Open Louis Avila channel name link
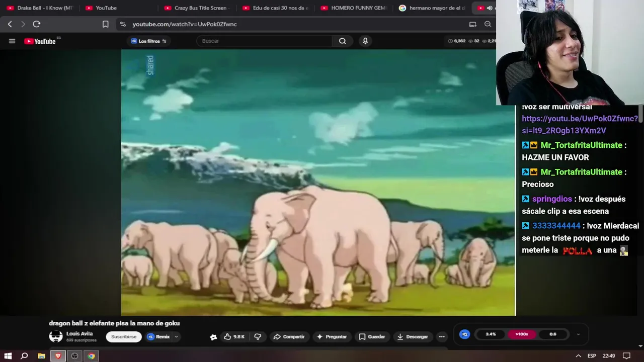644x362 pixels. coord(79,334)
